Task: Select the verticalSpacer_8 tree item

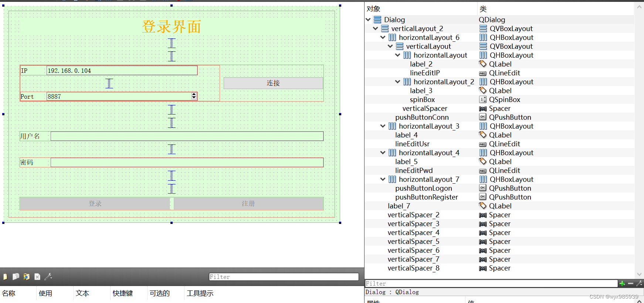Action: pyautogui.click(x=414, y=268)
